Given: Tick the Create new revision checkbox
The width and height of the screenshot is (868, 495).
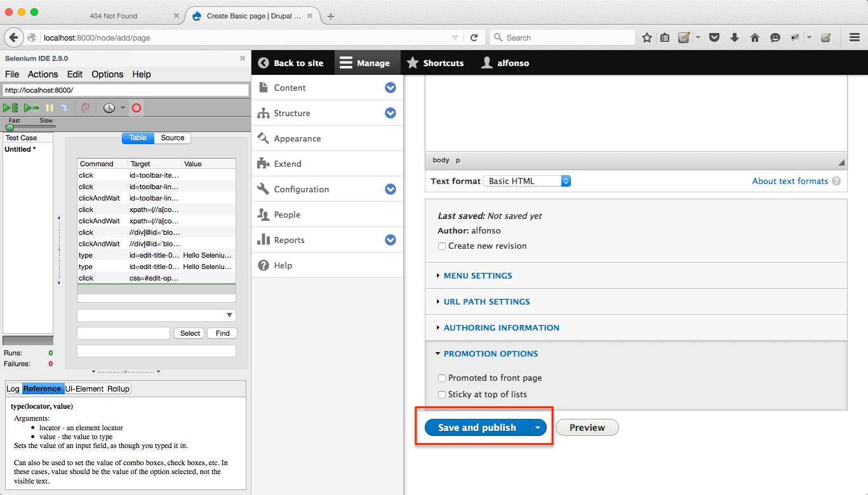Looking at the screenshot, I should click(x=442, y=246).
